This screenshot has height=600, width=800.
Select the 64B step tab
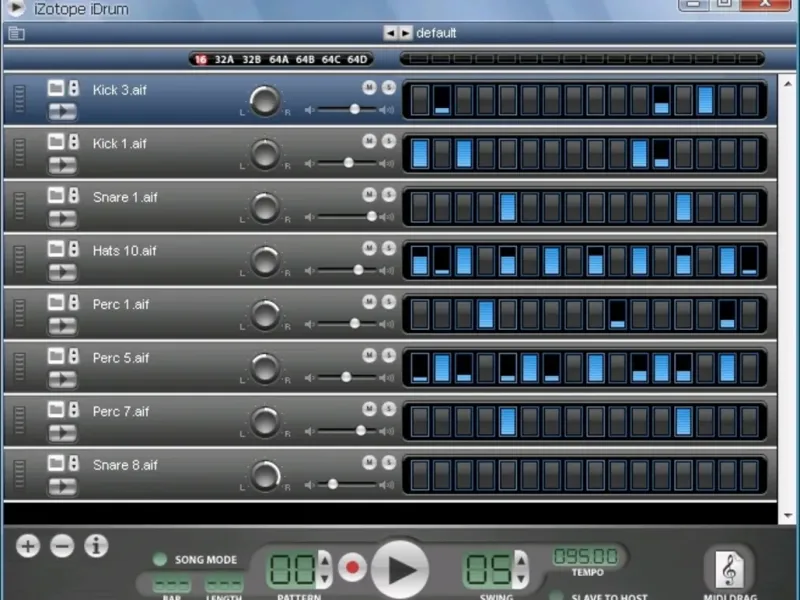(x=305, y=60)
